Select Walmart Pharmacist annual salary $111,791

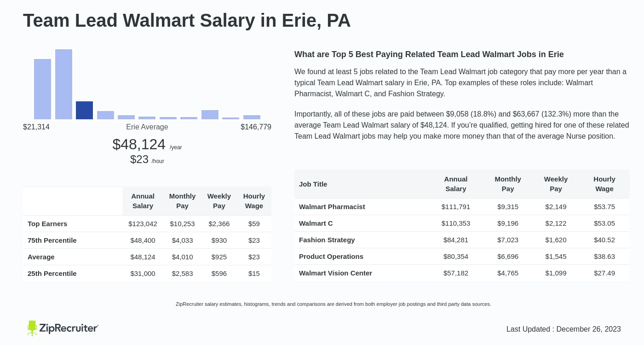(456, 206)
